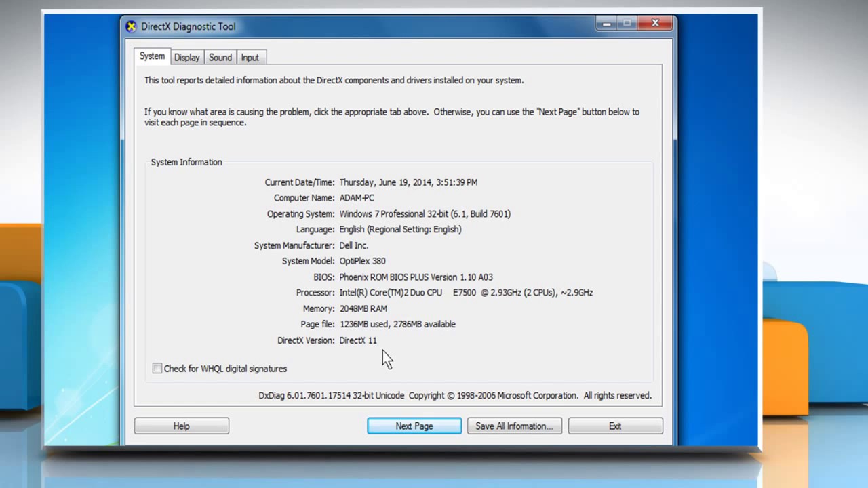
Task: Open the Sound tab
Action: pyautogui.click(x=220, y=58)
